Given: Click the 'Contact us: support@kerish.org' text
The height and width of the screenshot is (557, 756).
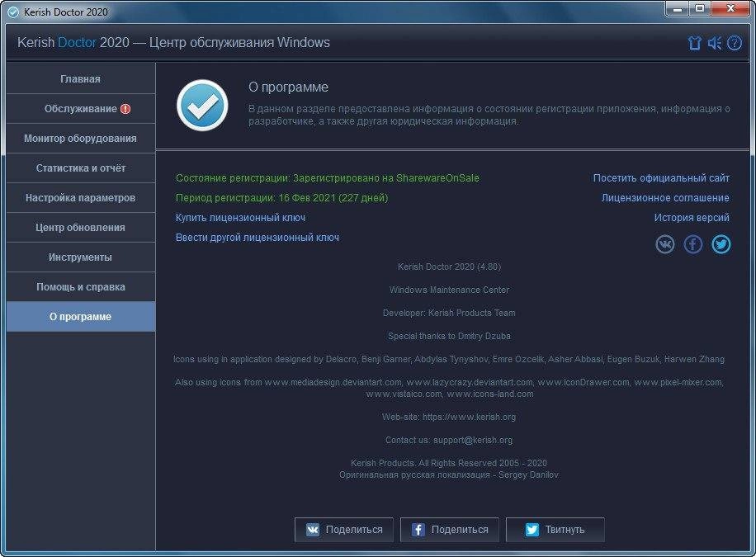Looking at the screenshot, I should pos(449,440).
